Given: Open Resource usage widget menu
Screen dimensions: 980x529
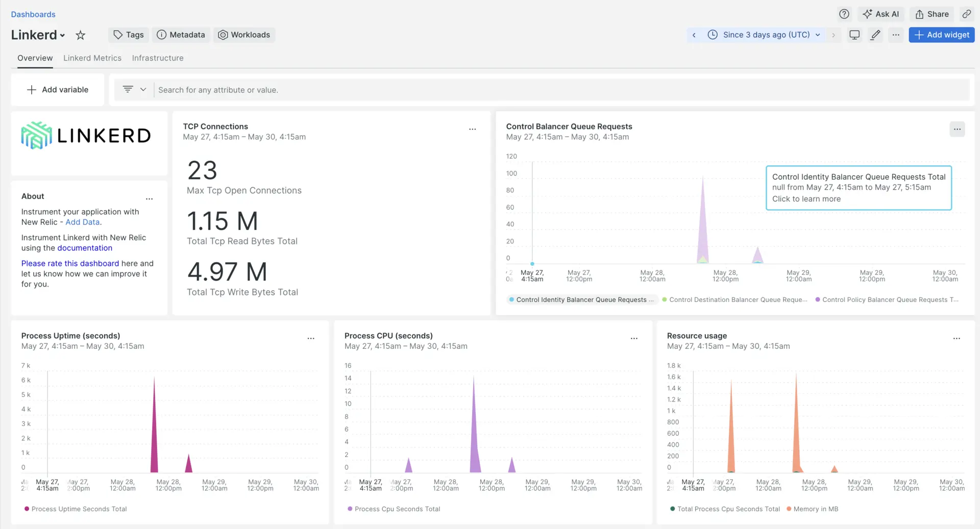Looking at the screenshot, I should click(957, 338).
